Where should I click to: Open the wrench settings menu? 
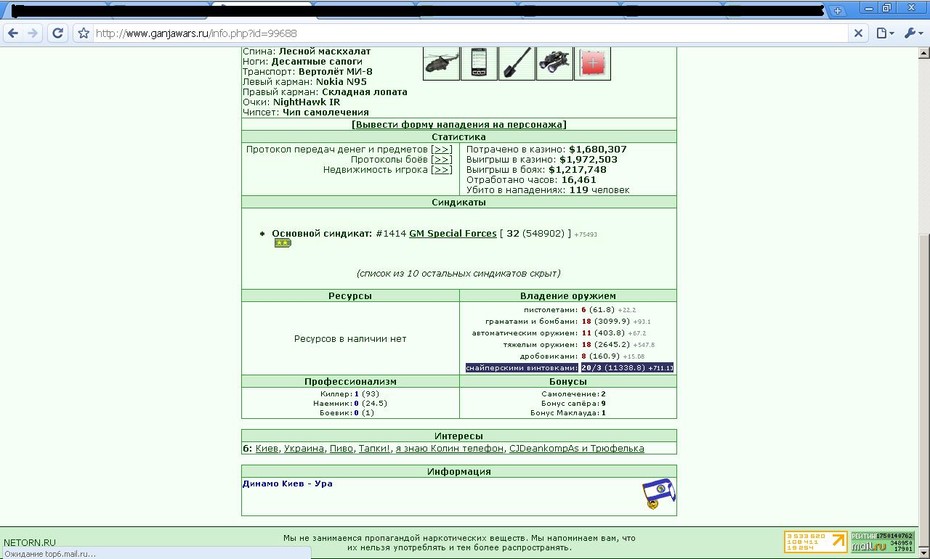pos(913,33)
